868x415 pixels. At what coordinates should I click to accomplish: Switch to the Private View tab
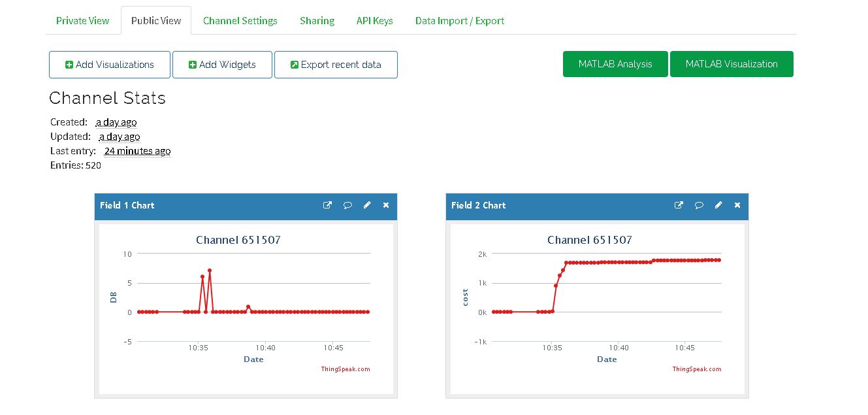click(82, 20)
